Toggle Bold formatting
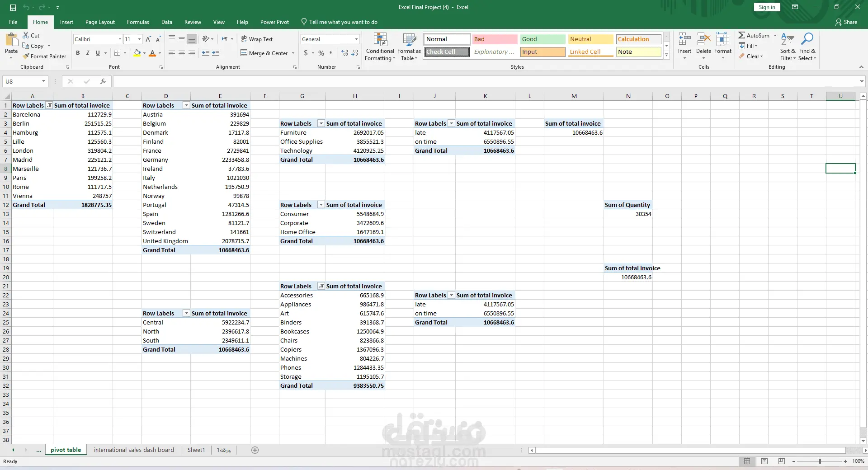This screenshot has height=470, width=868. tap(78, 53)
